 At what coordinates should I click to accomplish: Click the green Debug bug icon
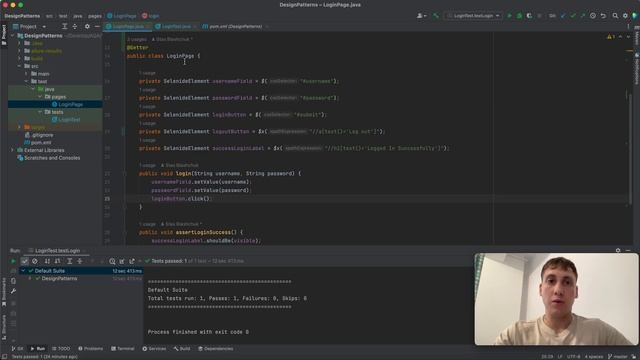click(519, 16)
